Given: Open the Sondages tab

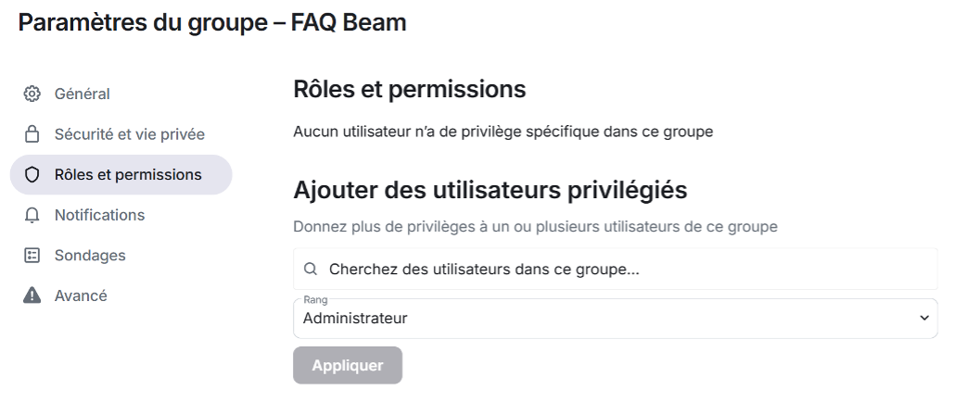Looking at the screenshot, I should point(90,256).
